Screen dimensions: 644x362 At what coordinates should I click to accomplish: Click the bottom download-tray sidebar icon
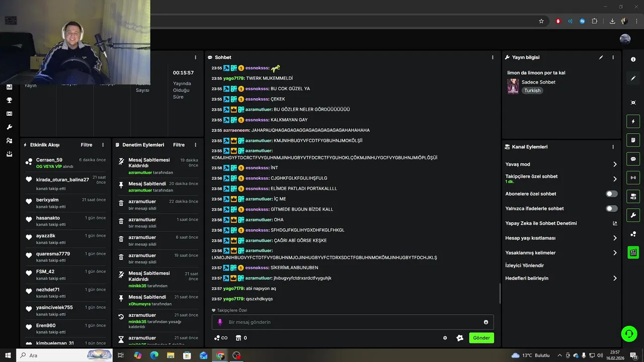pos(9,154)
